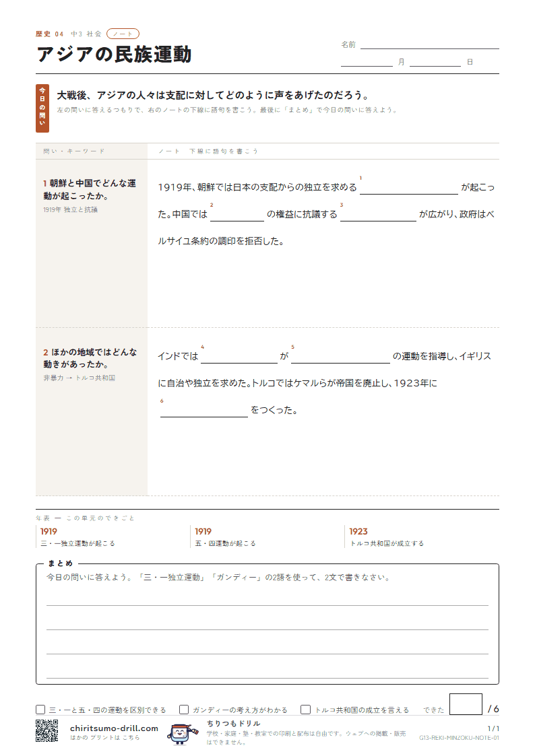
Task: Click the question 大戦後、アジアの人々は heading
Action: [213, 95]
